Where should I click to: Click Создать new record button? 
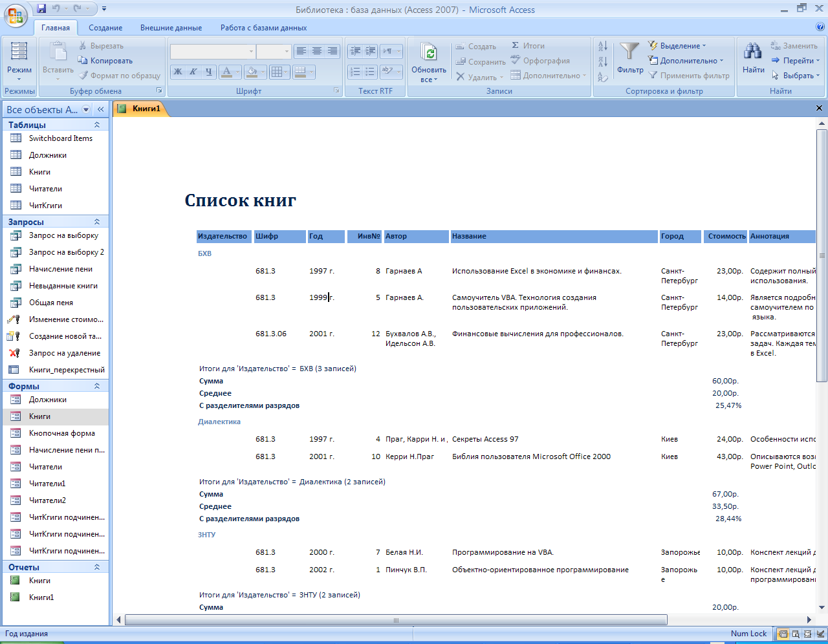[x=475, y=47]
